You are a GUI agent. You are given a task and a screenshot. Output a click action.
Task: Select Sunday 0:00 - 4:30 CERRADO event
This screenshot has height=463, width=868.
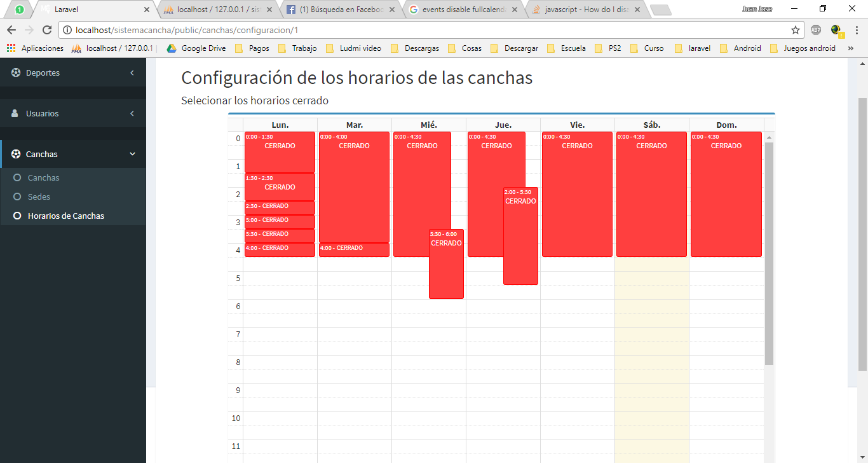click(726, 194)
